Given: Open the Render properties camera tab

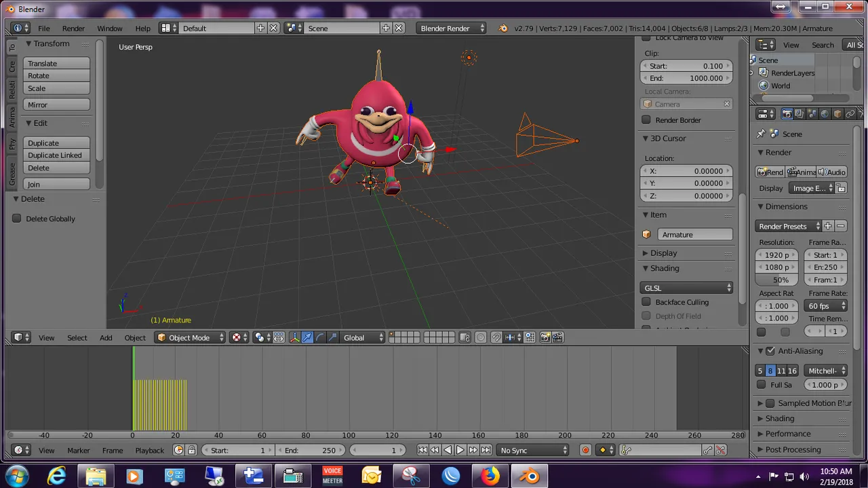Looking at the screenshot, I should pos(787,114).
